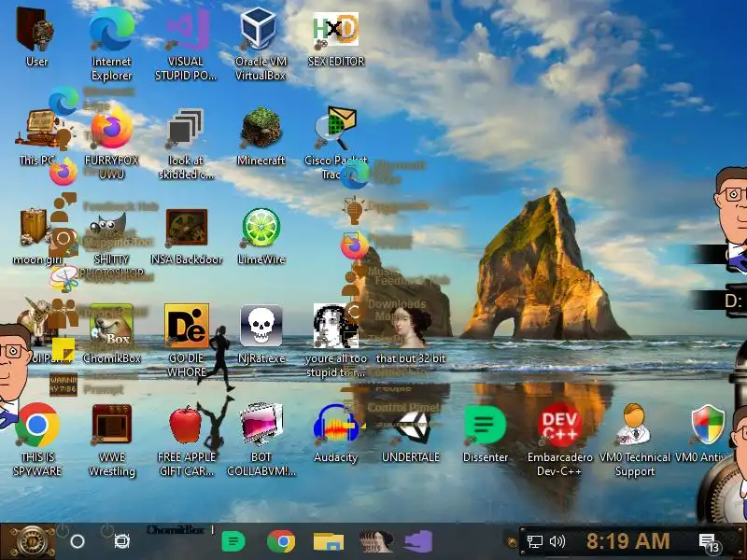Open the notification center with 13 badge
Image resolution: width=747 pixels, height=560 pixels.
tap(709, 543)
